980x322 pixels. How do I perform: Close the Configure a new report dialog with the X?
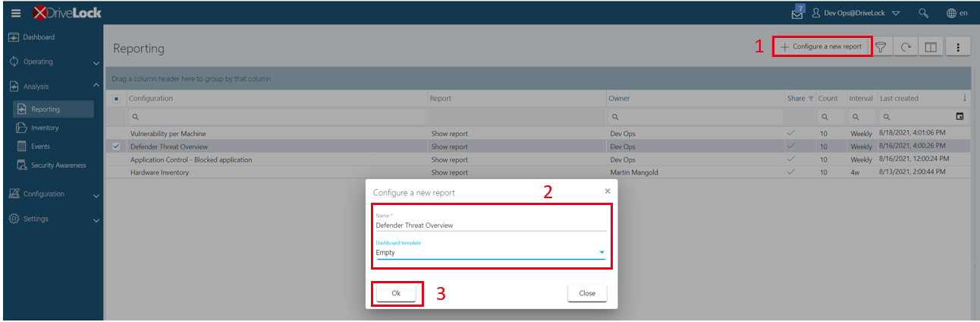click(x=607, y=191)
